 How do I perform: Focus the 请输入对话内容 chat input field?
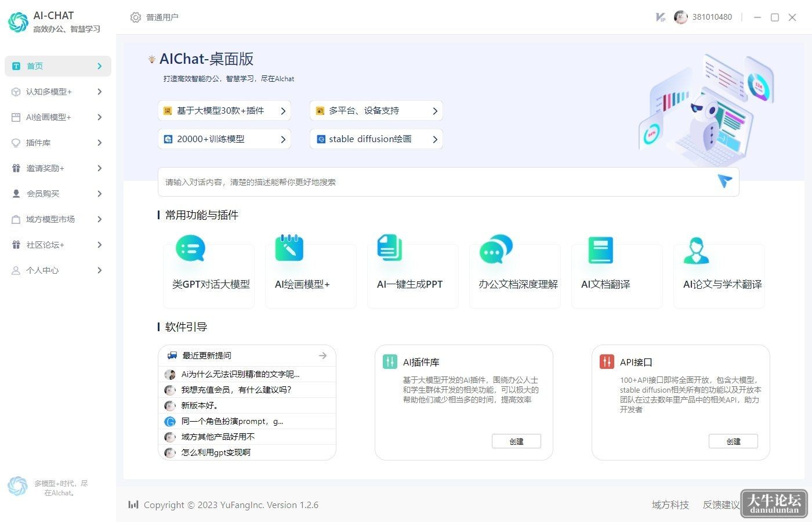tap(448, 182)
